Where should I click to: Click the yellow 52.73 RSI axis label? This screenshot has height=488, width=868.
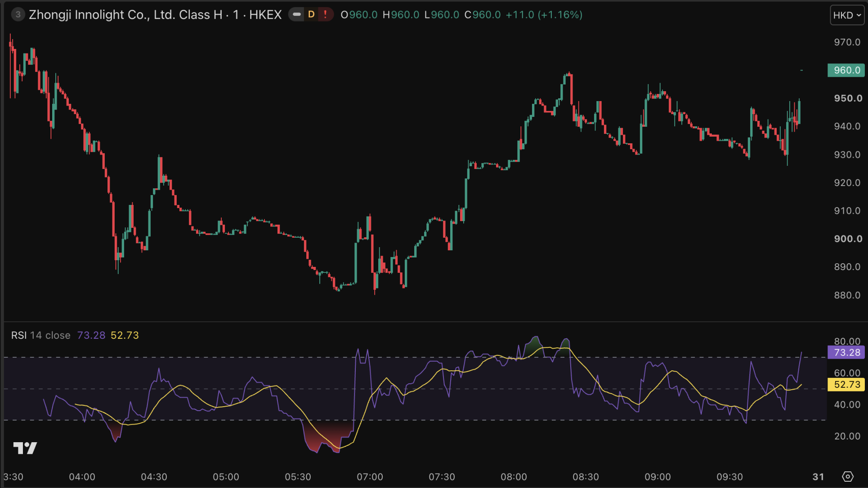tap(846, 384)
